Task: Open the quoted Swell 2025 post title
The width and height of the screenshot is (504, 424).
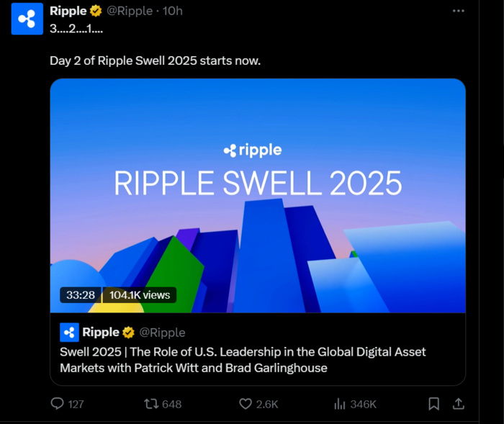Action: [243, 360]
